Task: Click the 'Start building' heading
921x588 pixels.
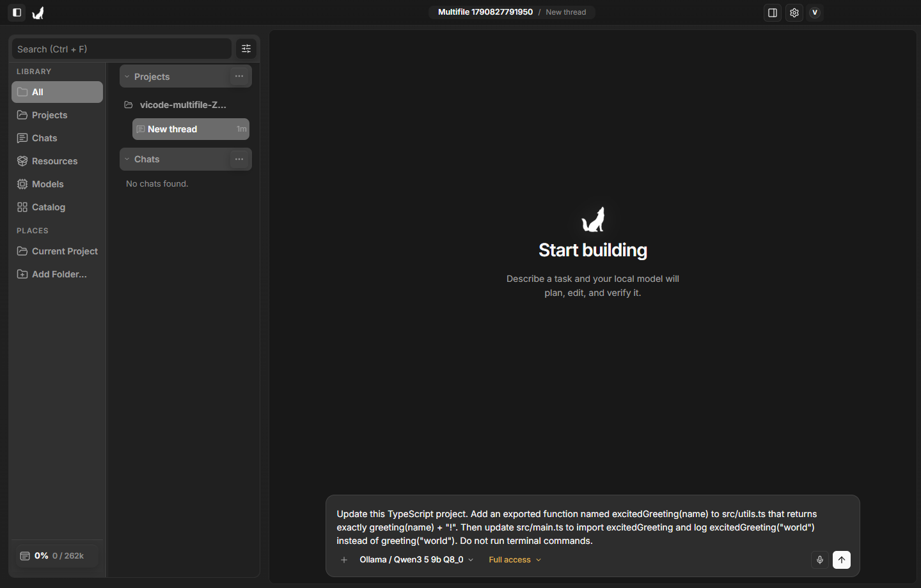Action: [593, 250]
